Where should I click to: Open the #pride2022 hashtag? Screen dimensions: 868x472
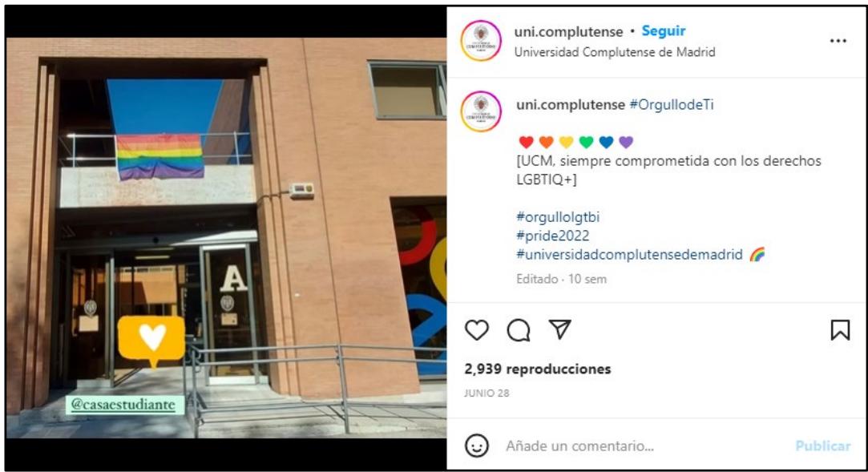(552, 236)
